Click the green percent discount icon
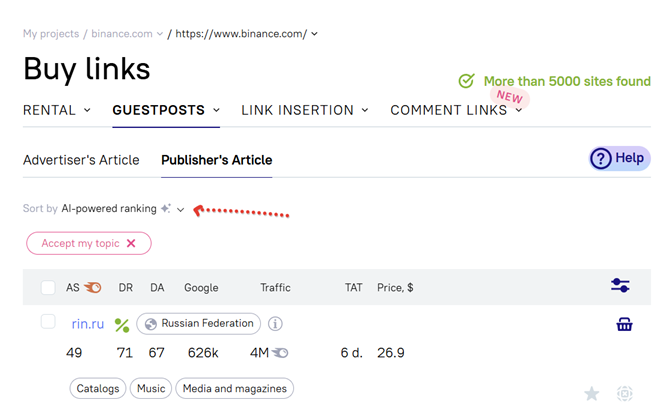660x412 pixels. [x=122, y=325]
